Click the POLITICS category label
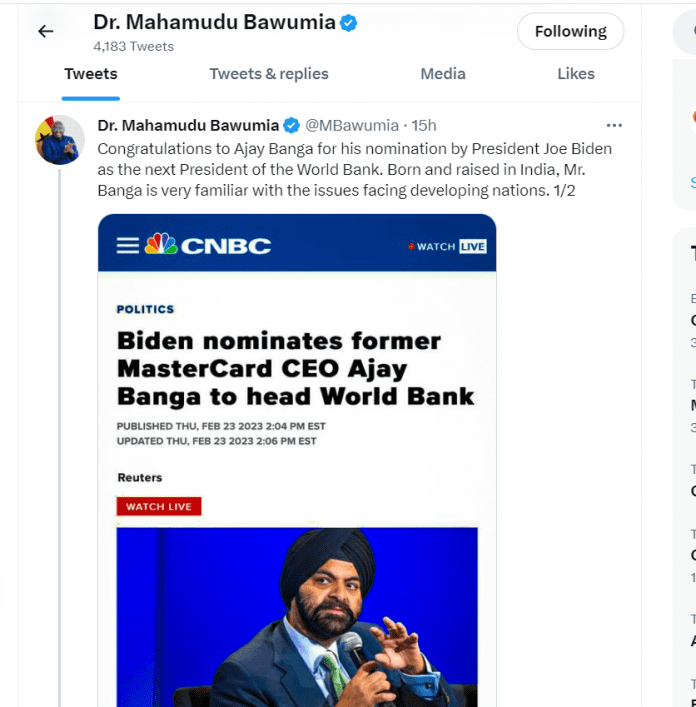Image resolution: width=696 pixels, height=707 pixels. tap(145, 310)
